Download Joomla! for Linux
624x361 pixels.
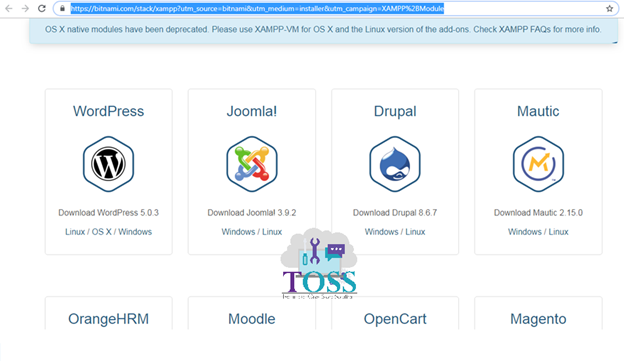pyautogui.click(x=272, y=232)
